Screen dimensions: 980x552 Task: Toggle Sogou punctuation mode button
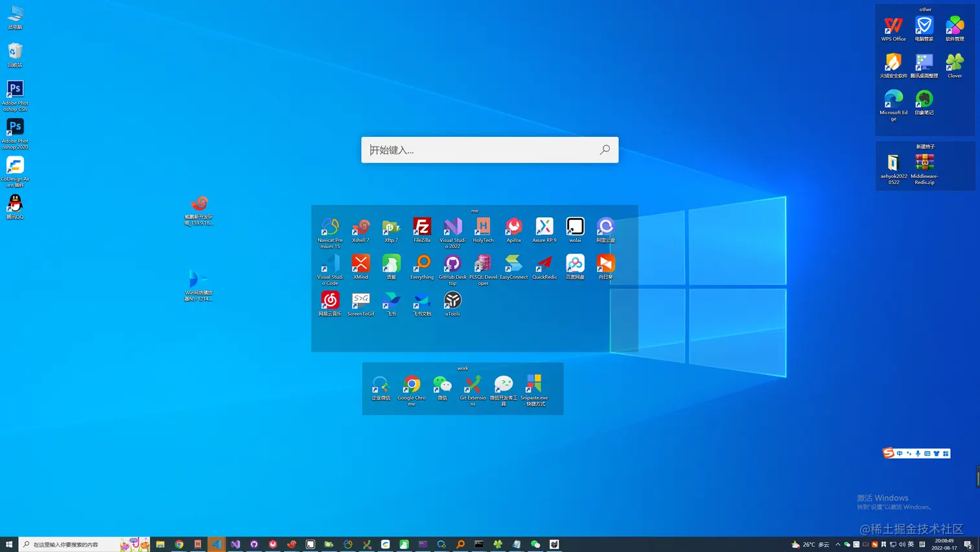coord(909,453)
